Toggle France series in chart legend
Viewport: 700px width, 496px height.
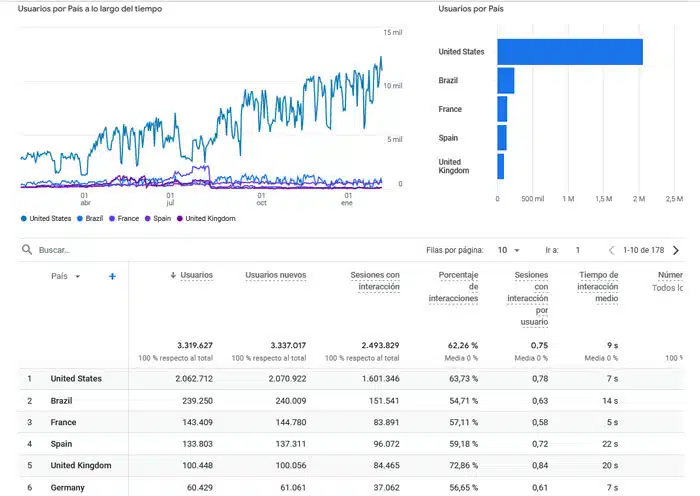[x=124, y=218]
